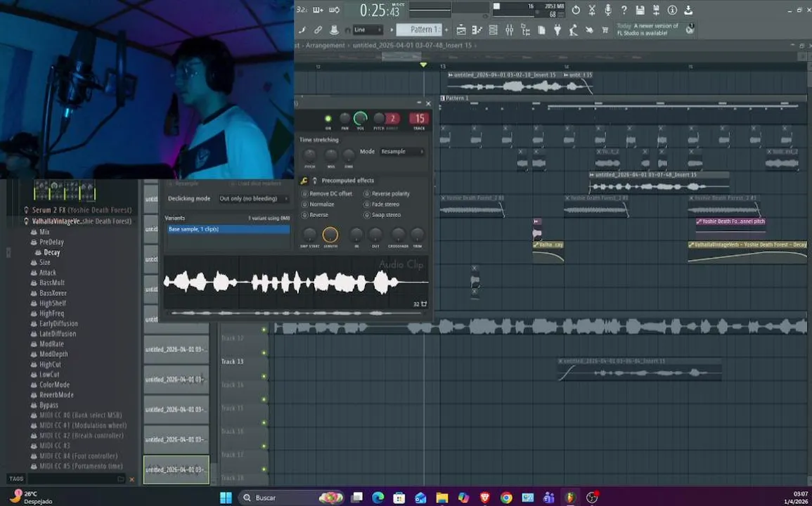Click the bar 14 ruler marker

(x=567, y=67)
